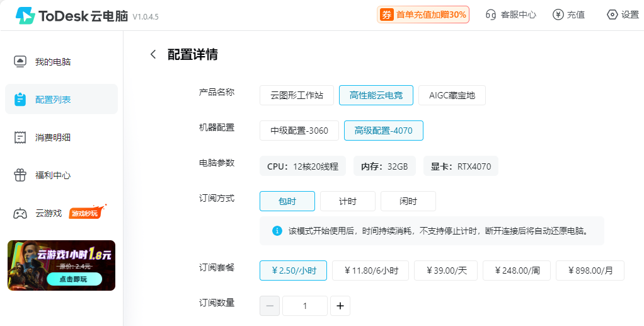Choose 高级配置-4070 machine configuration
This screenshot has height=326, width=644.
(x=384, y=131)
